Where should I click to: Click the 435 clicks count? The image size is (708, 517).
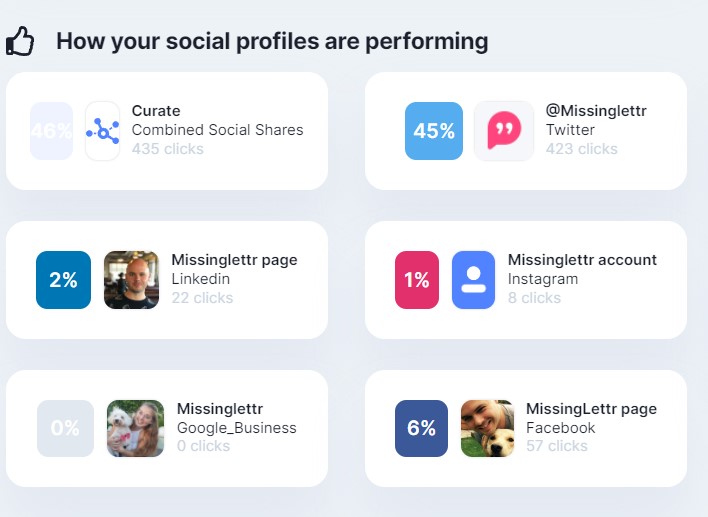168,149
